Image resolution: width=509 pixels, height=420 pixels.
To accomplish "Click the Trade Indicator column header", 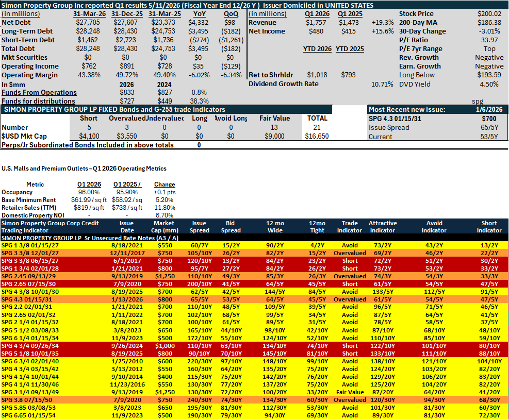I will 349,227.
